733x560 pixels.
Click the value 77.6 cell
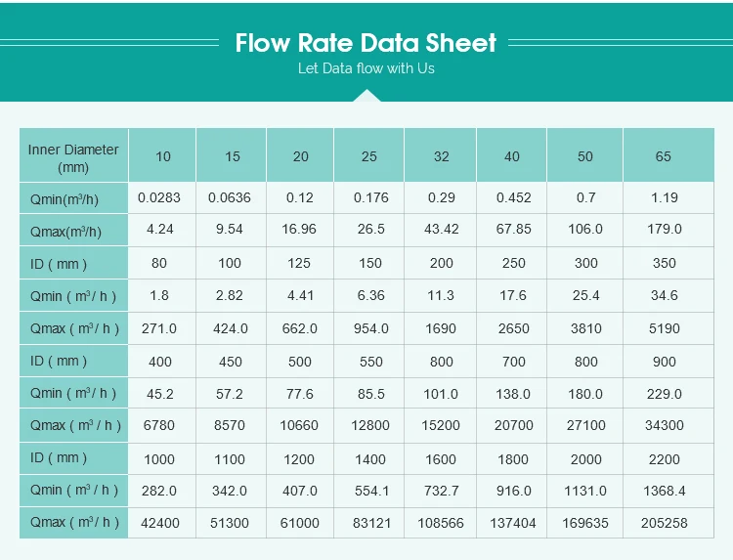click(300, 394)
